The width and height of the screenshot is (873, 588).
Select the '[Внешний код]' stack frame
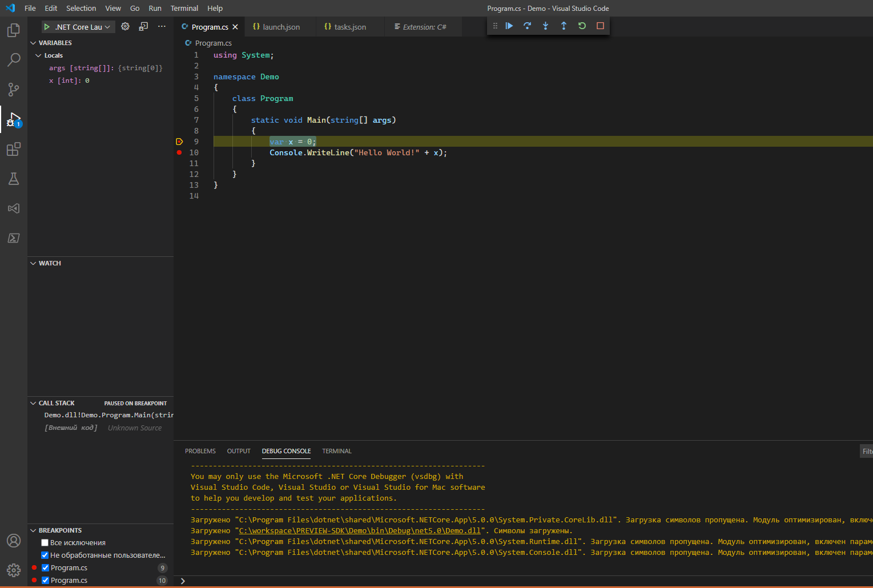click(x=100, y=428)
